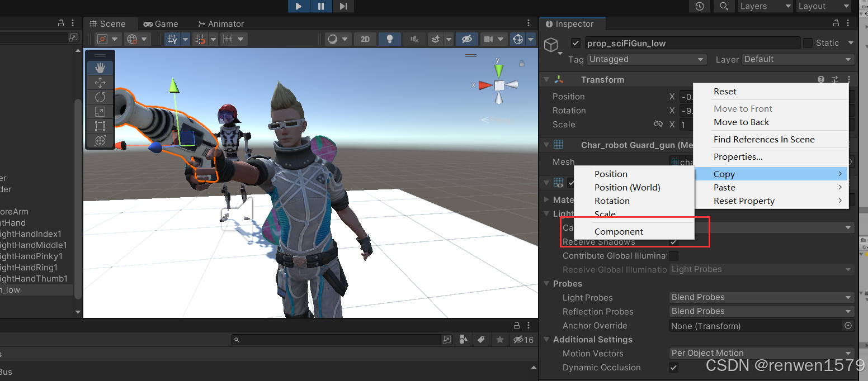Screen dimensions: 868x381
Task: Click the tool handle position Pivot icon
Action: pos(102,39)
